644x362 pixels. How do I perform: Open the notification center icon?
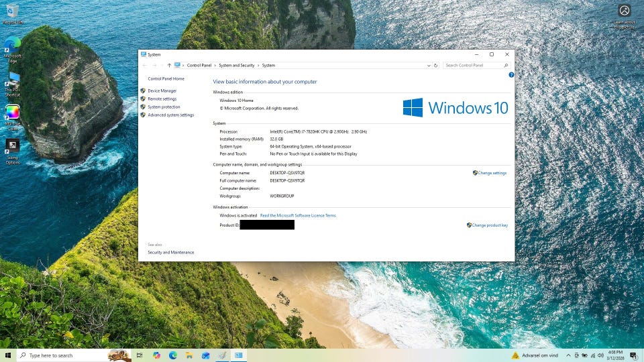coord(634,355)
